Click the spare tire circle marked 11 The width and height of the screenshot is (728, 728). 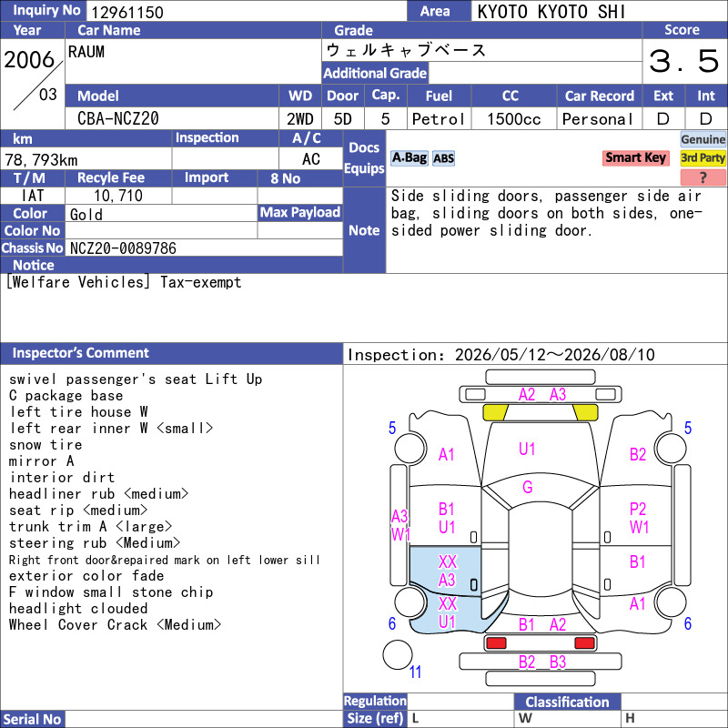click(397, 654)
